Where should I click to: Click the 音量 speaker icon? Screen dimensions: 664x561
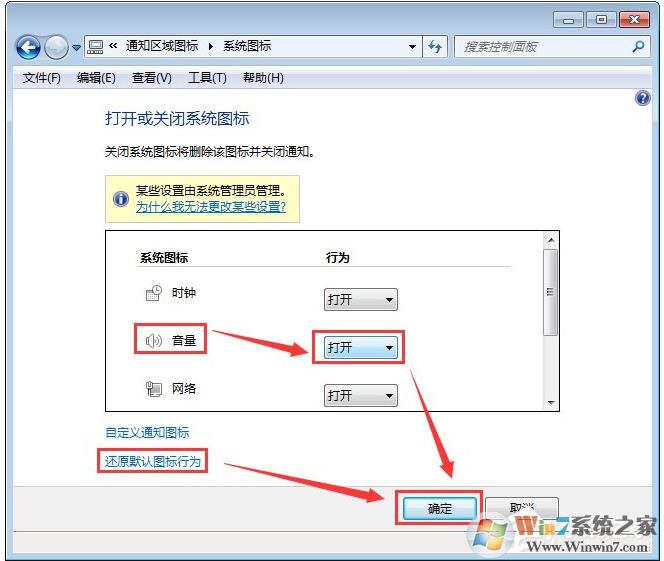click(x=154, y=340)
